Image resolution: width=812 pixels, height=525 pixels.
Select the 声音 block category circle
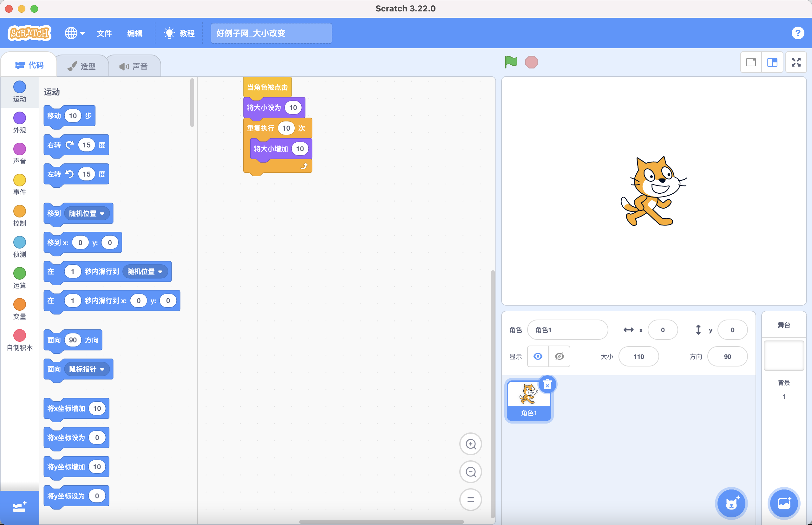click(19, 149)
